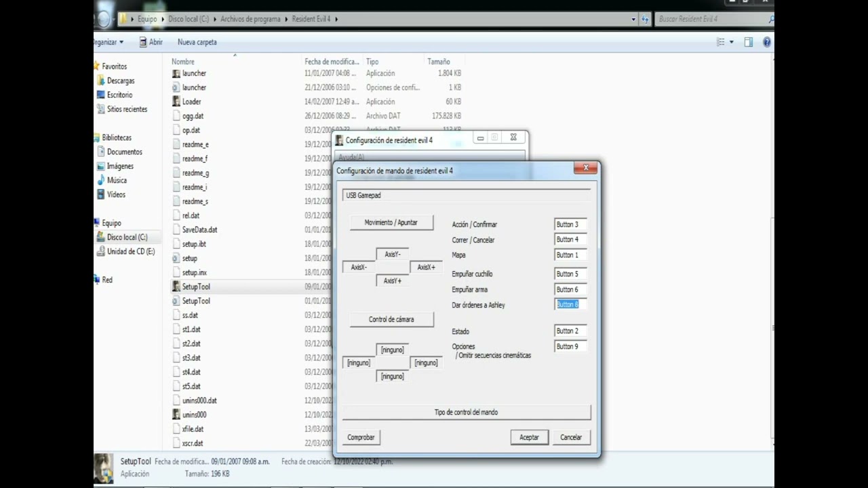Open the Vídeos library icon
The width and height of the screenshot is (868, 488).
pyautogui.click(x=101, y=195)
